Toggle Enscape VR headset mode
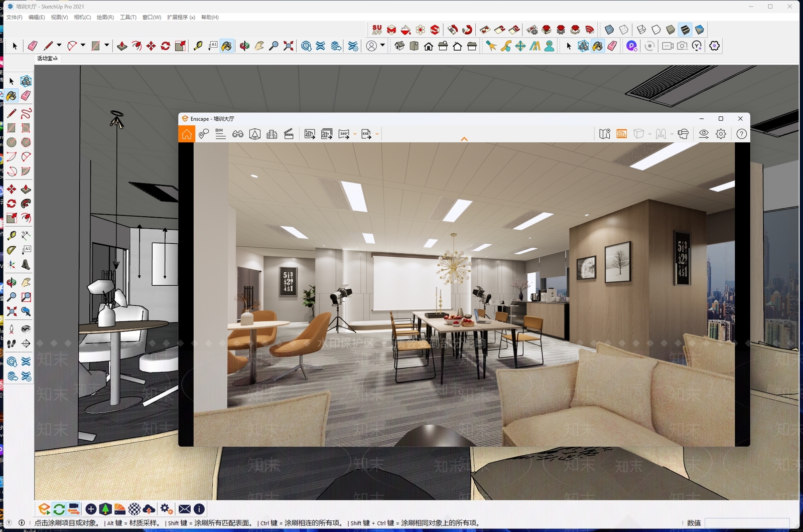The width and height of the screenshot is (803, 532). pyautogui.click(x=683, y=134)
